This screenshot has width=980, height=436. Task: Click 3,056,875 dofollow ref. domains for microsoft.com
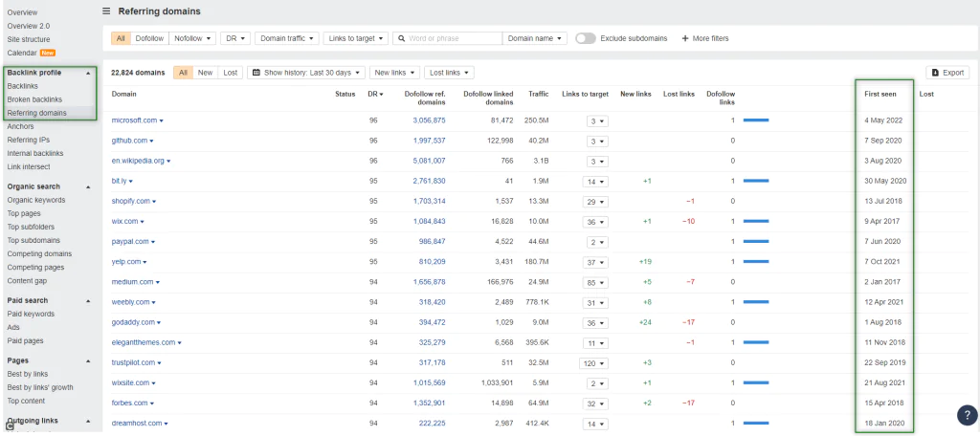pyautogui.click(x=429, y=120)
